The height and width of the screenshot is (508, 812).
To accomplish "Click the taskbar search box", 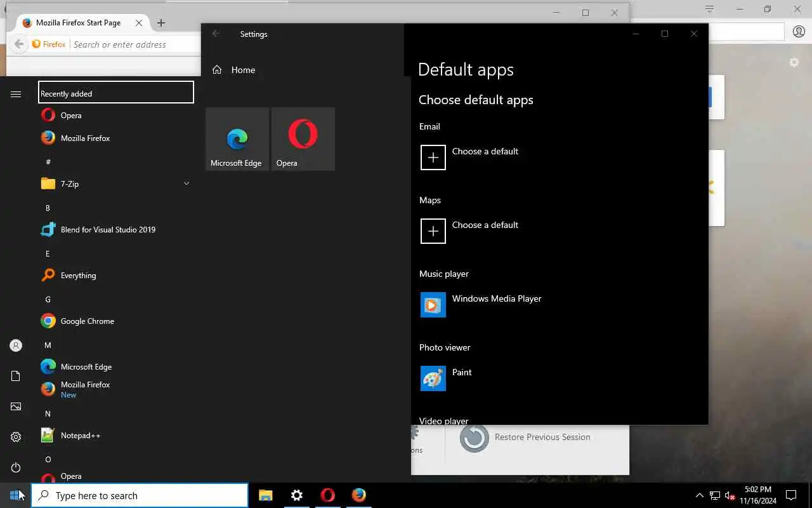I will pos(140,495).
